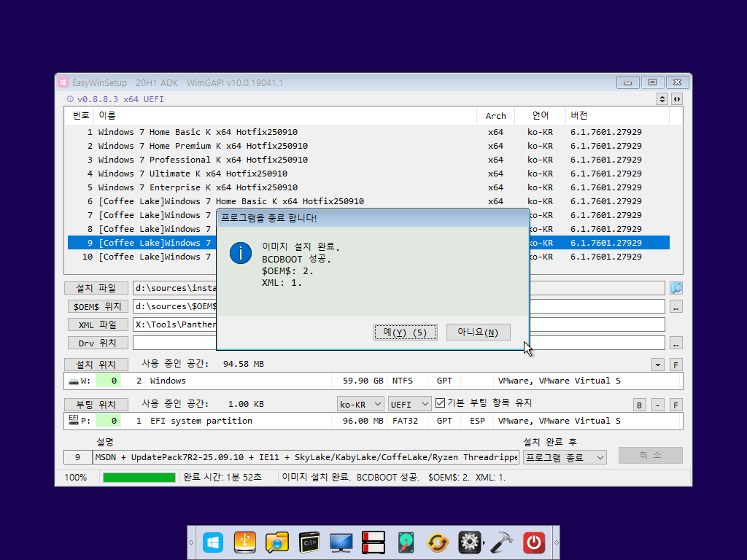This screenshot has width=747, height=560.
Task: Click the EasyWinSetup app icon in the title bar
Action: pos(63,83)
